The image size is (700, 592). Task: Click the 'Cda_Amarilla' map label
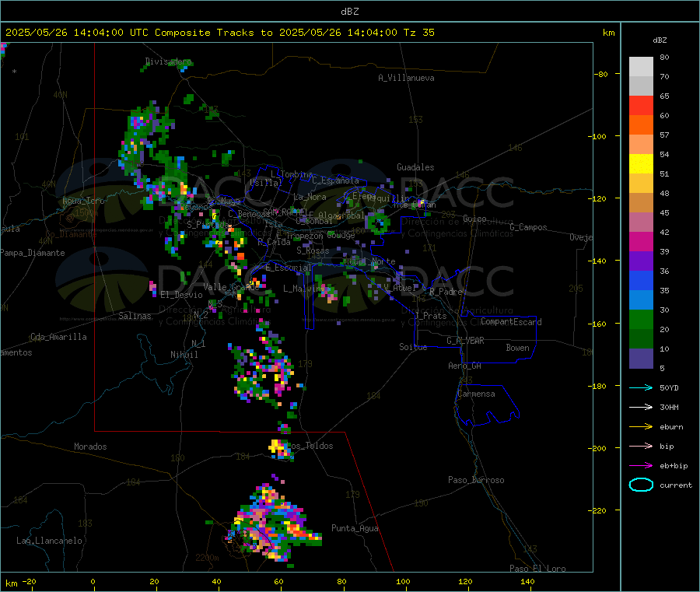coord(58,337)
